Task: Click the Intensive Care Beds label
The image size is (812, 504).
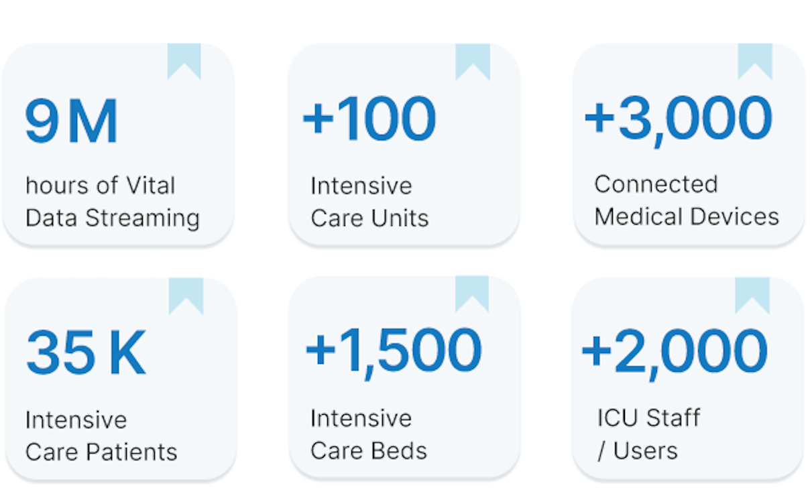Action: coord(369,434)
